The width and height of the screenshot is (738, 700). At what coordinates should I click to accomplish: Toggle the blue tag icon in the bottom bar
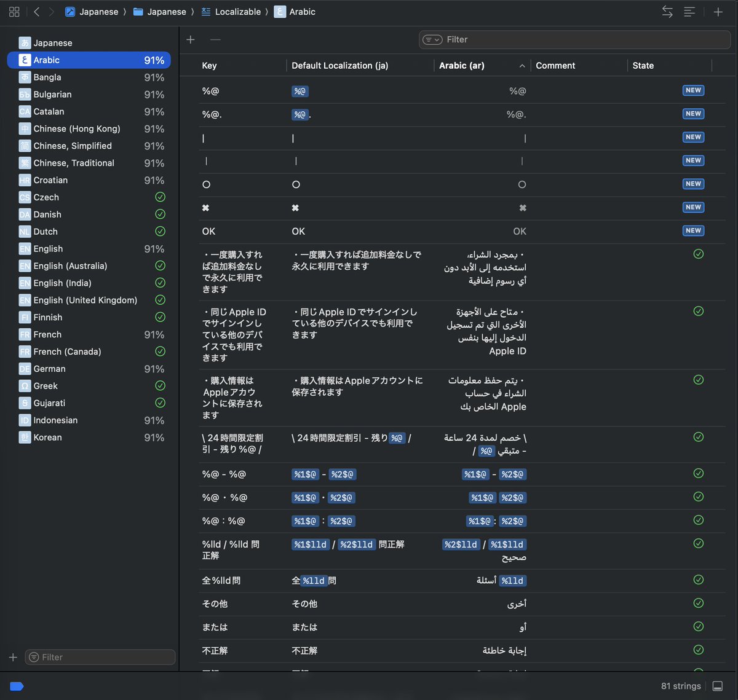[x=17, y=686]
